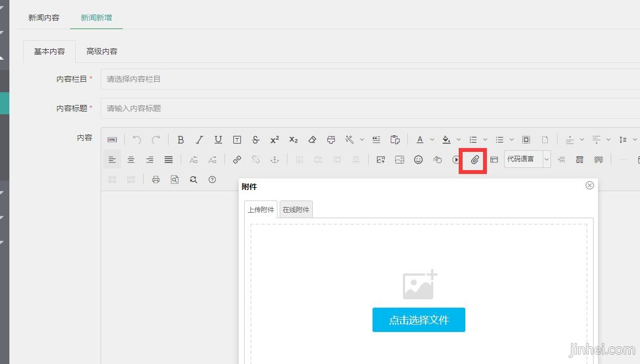
Task: Insert a blockquote
Action: click(376, 140)
